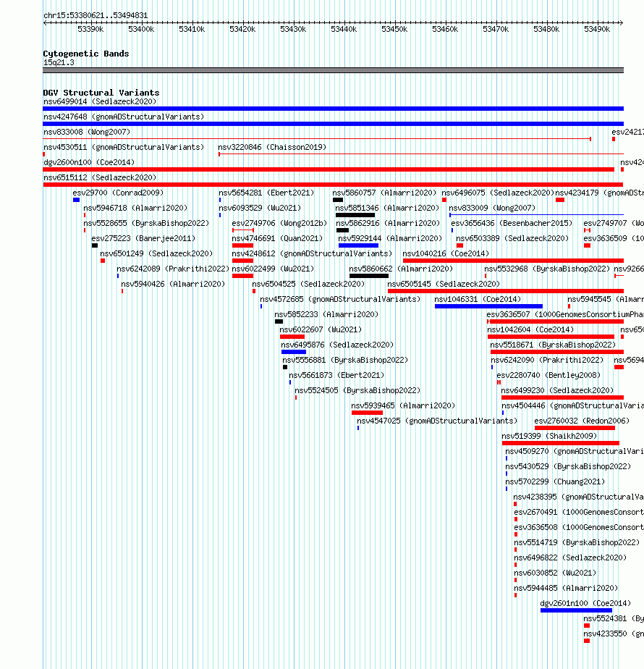644x669 pixels.
Task: Open nsv6093529 (Wu2021) label
Action: (x=260, y=208)
